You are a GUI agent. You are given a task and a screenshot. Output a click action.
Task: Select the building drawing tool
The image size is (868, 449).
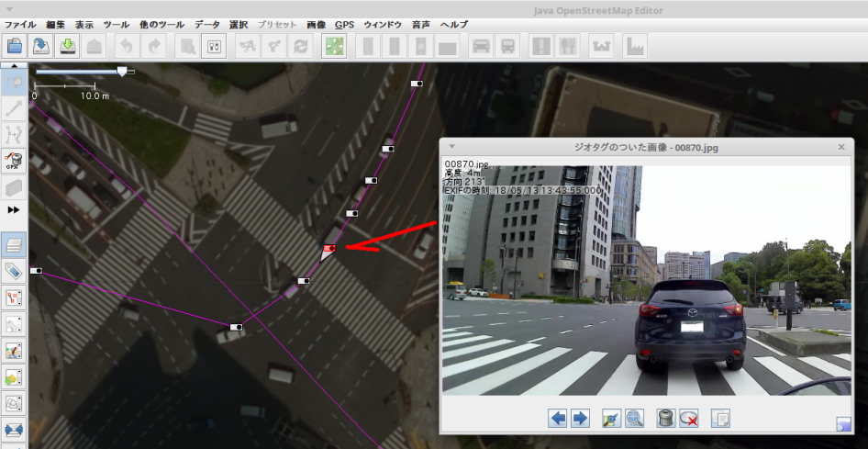coord(15,187)
